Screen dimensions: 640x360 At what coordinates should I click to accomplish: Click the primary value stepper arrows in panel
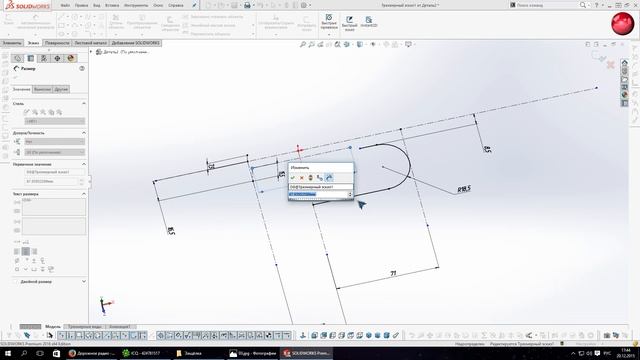coord(82,181)
